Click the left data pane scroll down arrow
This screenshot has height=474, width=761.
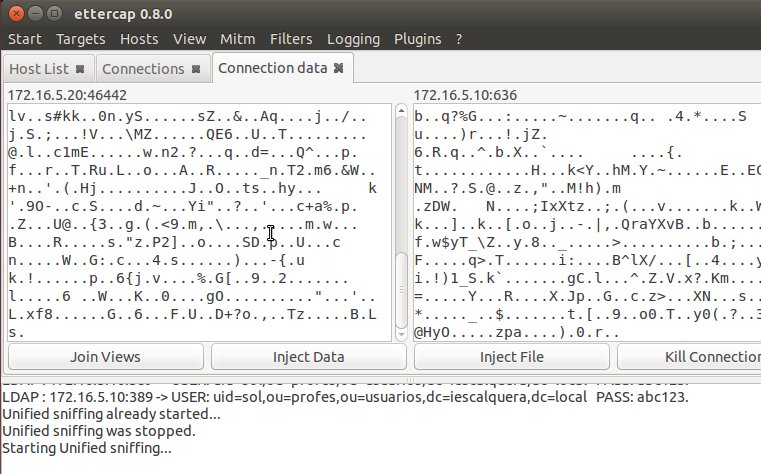[401, 334]
